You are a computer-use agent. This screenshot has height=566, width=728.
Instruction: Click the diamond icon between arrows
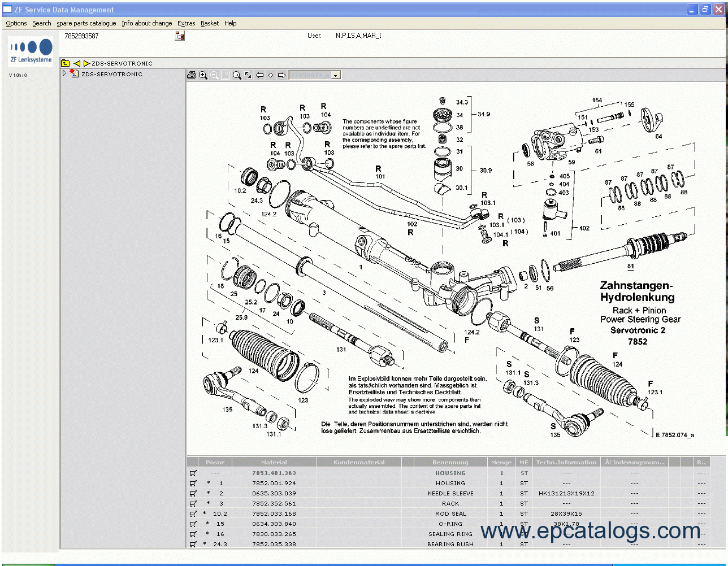pos(271,75)
